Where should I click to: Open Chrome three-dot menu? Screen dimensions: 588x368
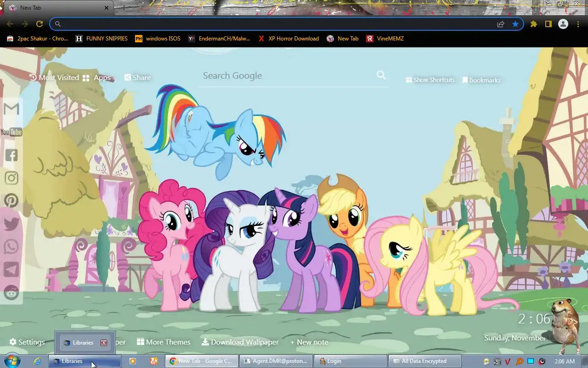click(578, 24)
